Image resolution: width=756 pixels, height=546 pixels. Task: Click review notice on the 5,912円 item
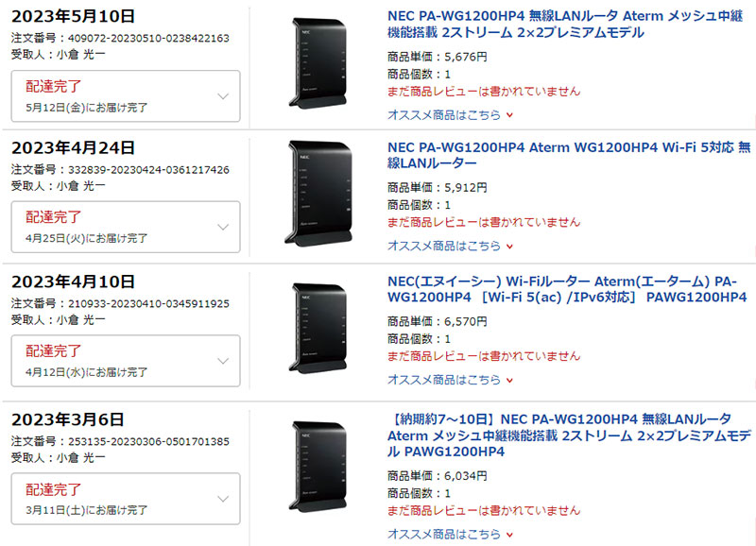pyautogui.click(x=484, y=222)
